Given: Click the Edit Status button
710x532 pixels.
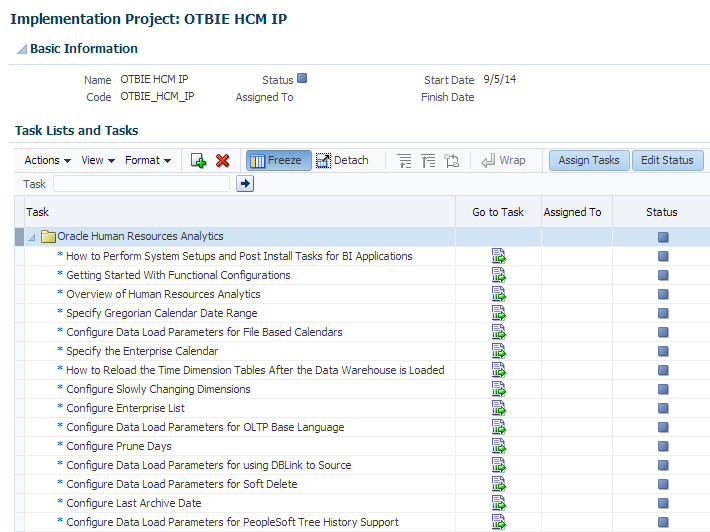Looking at the screenshot, I should click(x=667, y=160).
